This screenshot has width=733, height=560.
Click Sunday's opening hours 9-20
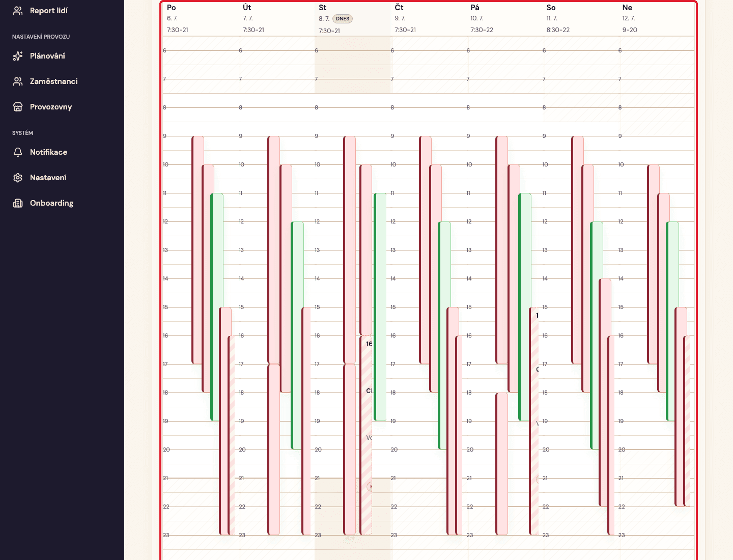(x=630, y=30)
